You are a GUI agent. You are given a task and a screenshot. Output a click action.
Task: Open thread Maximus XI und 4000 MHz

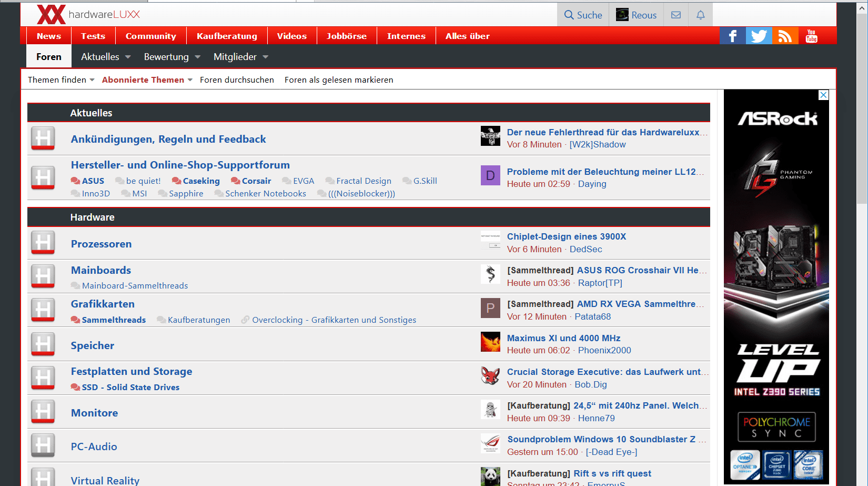tap(564, 338)
